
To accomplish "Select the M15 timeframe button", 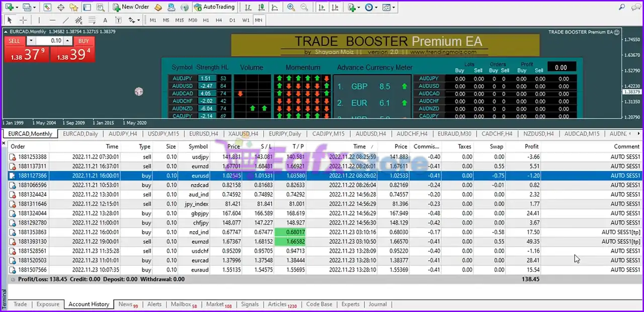I will coord(180,20).
